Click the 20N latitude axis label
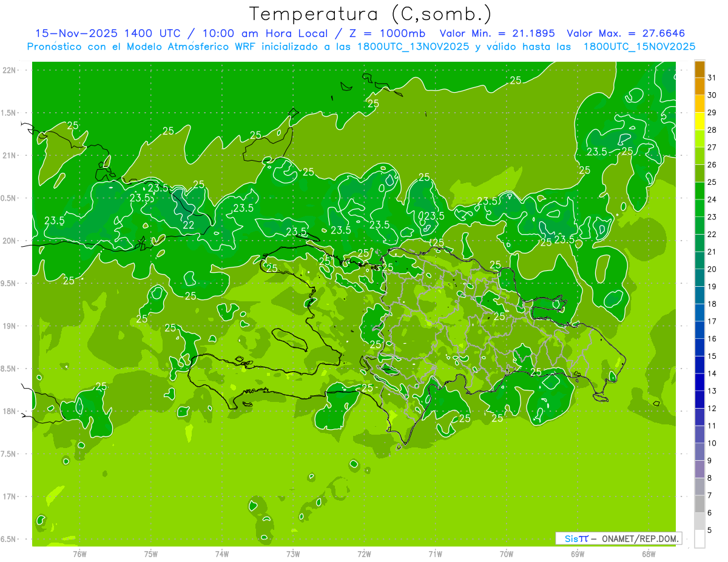728x562 pixels. pyautogui.click(x=9, y=241)
